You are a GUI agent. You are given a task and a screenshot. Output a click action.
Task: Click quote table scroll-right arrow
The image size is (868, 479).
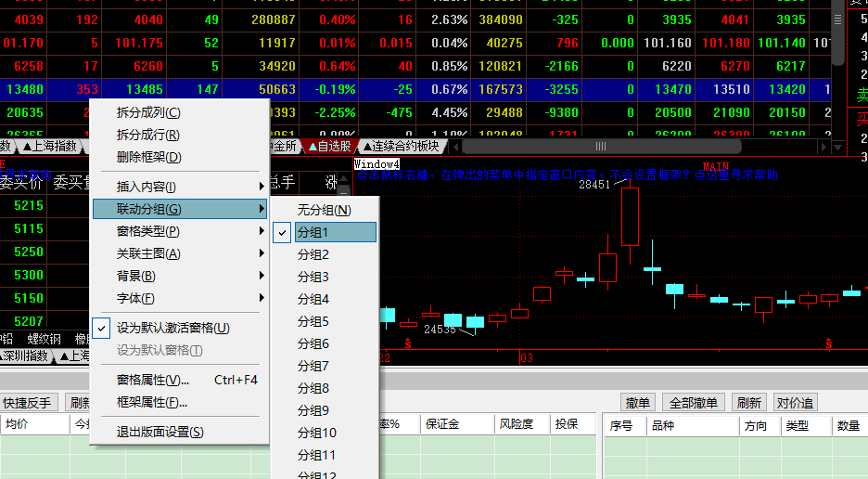coord(823,147)
